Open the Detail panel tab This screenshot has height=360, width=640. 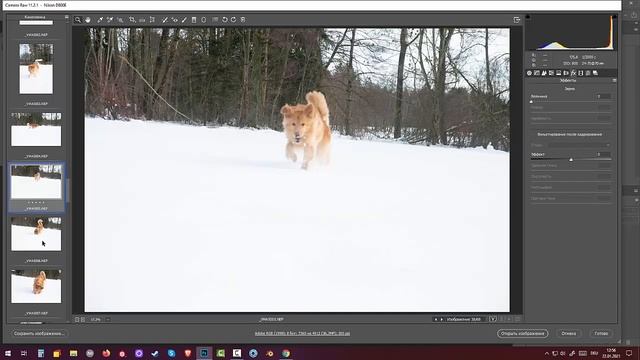pos(544,73)
